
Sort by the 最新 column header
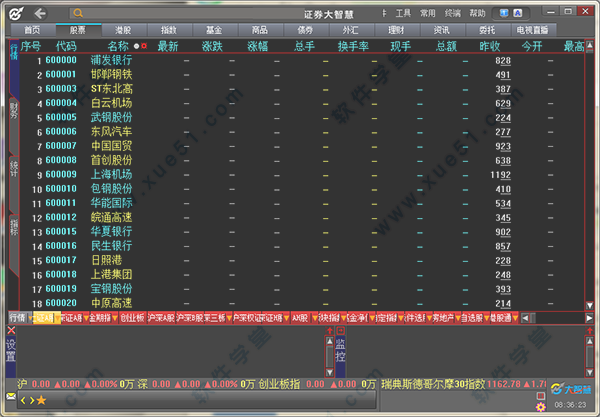coord(168,46)
